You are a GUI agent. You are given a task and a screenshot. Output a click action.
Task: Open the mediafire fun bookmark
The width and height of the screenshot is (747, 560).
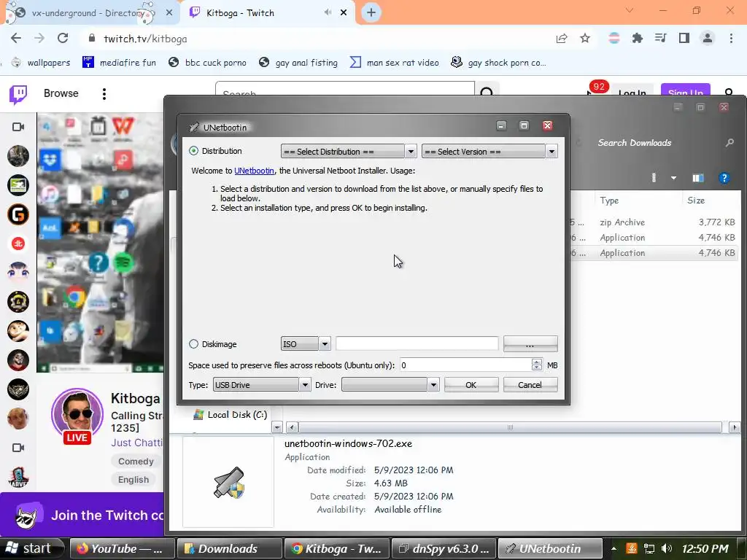(x=119, y=63)
